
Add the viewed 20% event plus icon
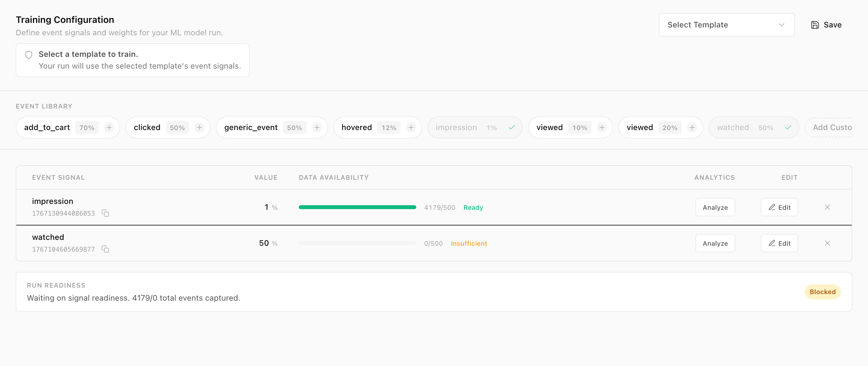pos(692,128)
